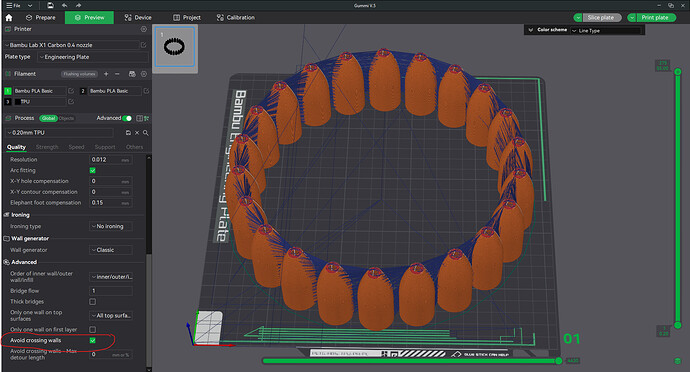The width and height of the screenshot is (690, 372).
Task: Open the Color scheme Line Type dropdown
Action: (x=606, y=30)
